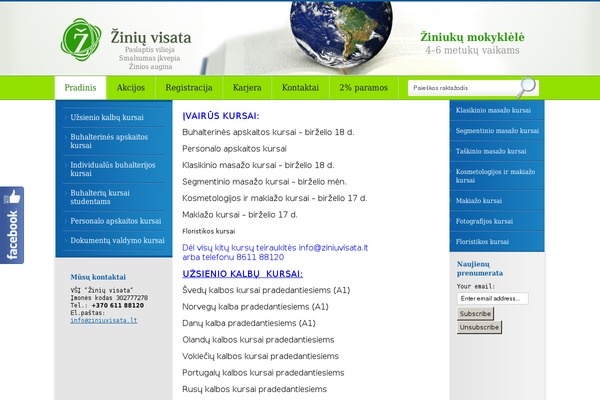Open Buhalterių kursai studentams sidebar link
This screenshot has width=600, height=400.
point(100,197)
